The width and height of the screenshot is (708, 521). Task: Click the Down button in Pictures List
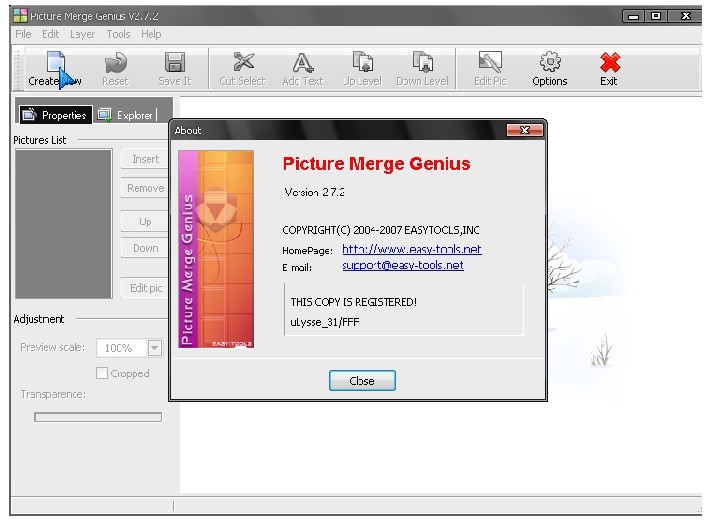pyautogui.click(x=145, y=248)
